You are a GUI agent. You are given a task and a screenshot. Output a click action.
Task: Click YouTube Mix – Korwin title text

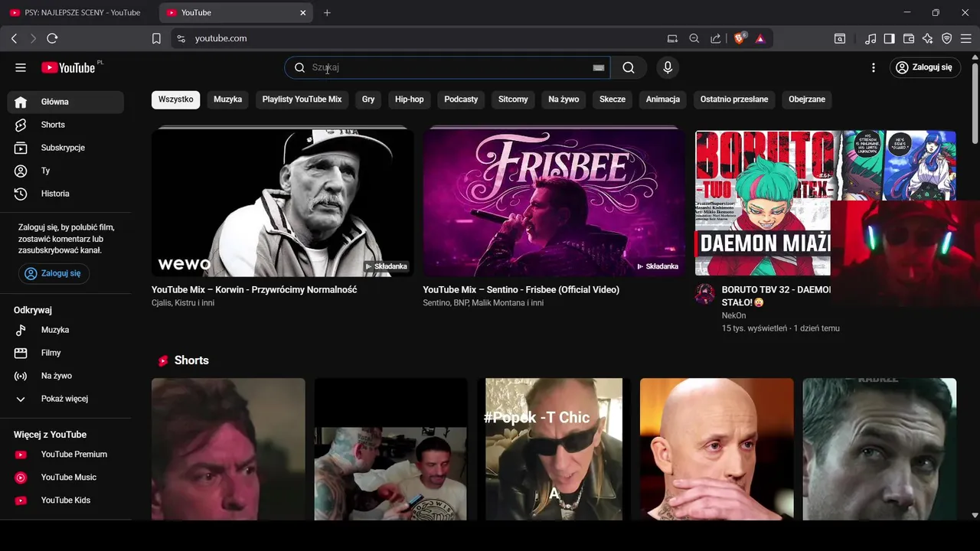tap(254, 289)
